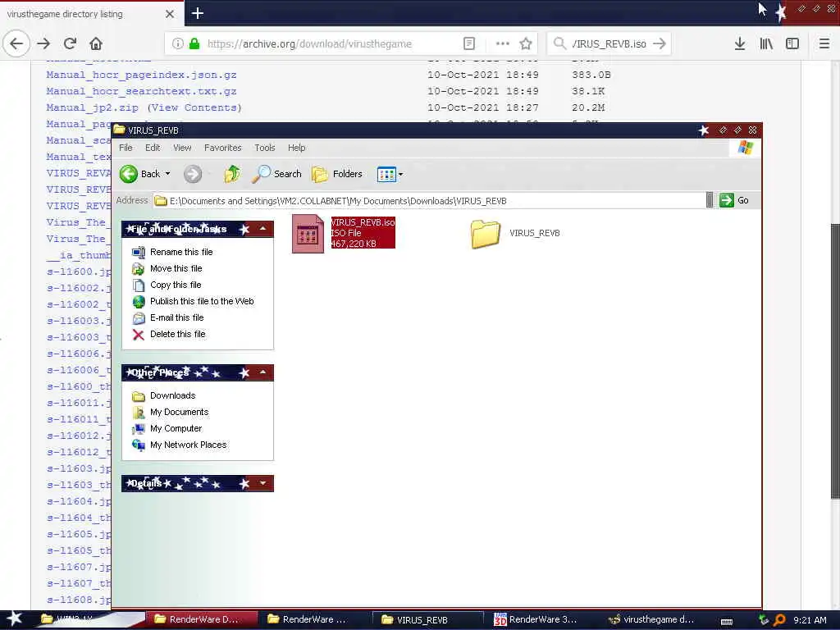This screenshot has width=840, height=630.
Task: Open Downloads in Other Places
Action: pyautogui.click(x=172, y=395)
